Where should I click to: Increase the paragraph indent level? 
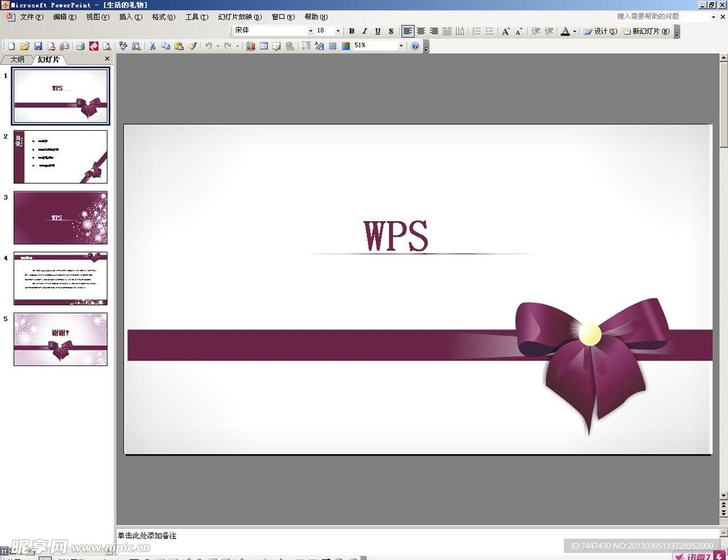pyautogui.click(x=549, y=31)
